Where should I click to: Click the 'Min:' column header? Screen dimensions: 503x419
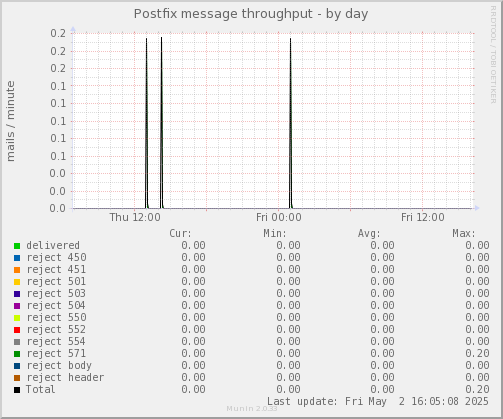pyautogui.click(x=275, y=233)
